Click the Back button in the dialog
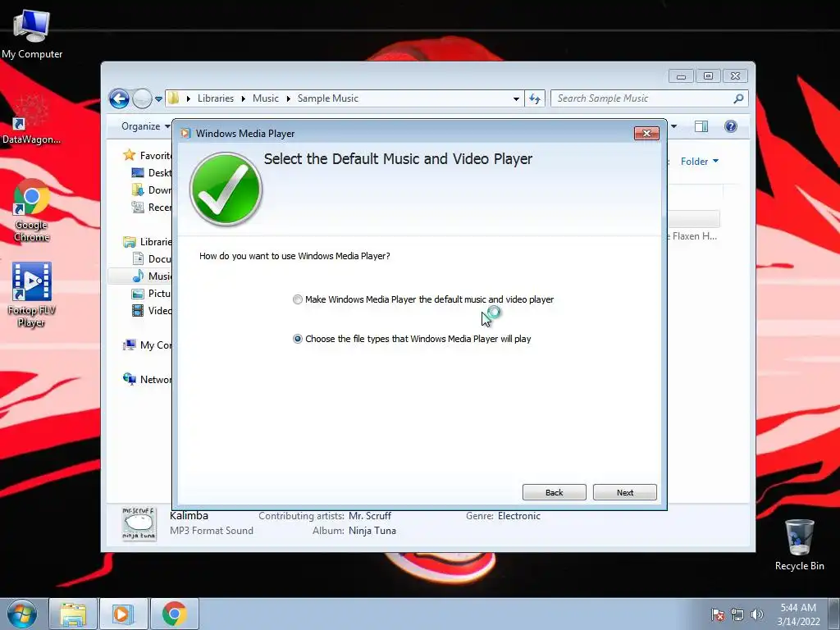The height and width of the screenshot is (630, 840). click(x=554, y=492)
